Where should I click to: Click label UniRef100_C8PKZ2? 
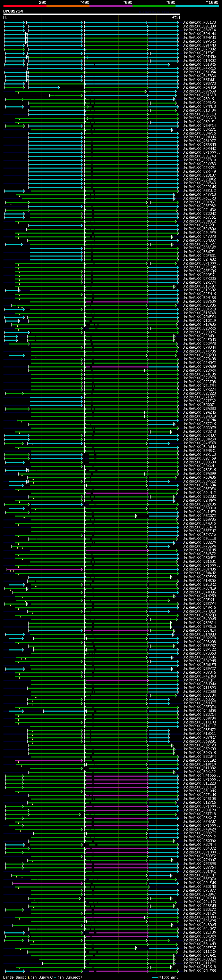pos(199,481)
